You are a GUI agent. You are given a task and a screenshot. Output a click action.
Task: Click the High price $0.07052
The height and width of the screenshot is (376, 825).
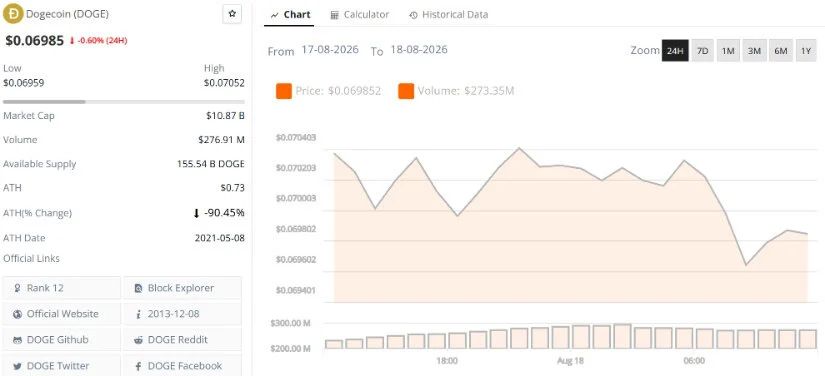[224, 83]
